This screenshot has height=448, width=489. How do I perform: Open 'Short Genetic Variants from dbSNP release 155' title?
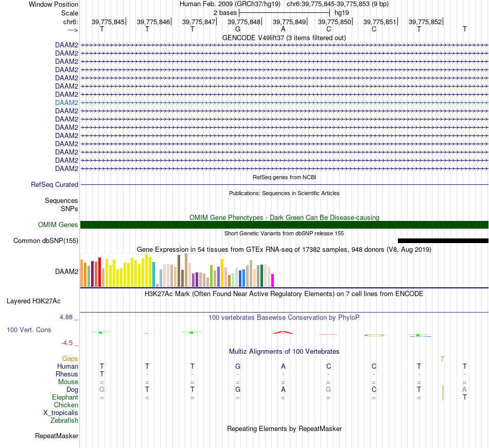coord(284,233)
